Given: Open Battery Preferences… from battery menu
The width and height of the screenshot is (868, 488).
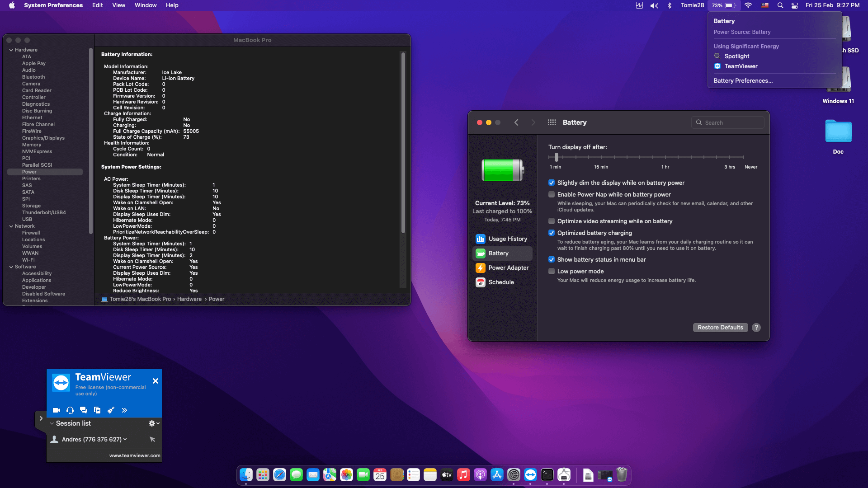Looking at the screenshot, I should tap(743, 80).
